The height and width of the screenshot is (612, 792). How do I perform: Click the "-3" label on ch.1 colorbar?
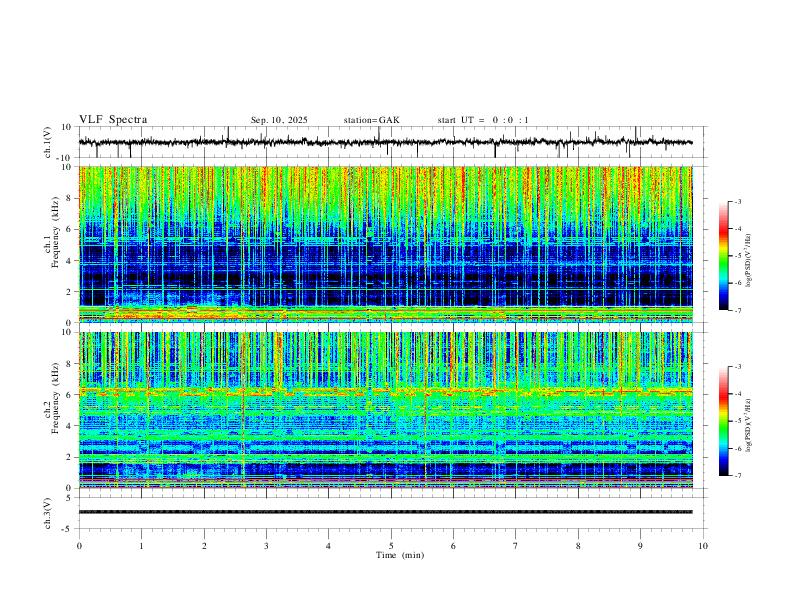pyautogui.click(x=737, y=201)
